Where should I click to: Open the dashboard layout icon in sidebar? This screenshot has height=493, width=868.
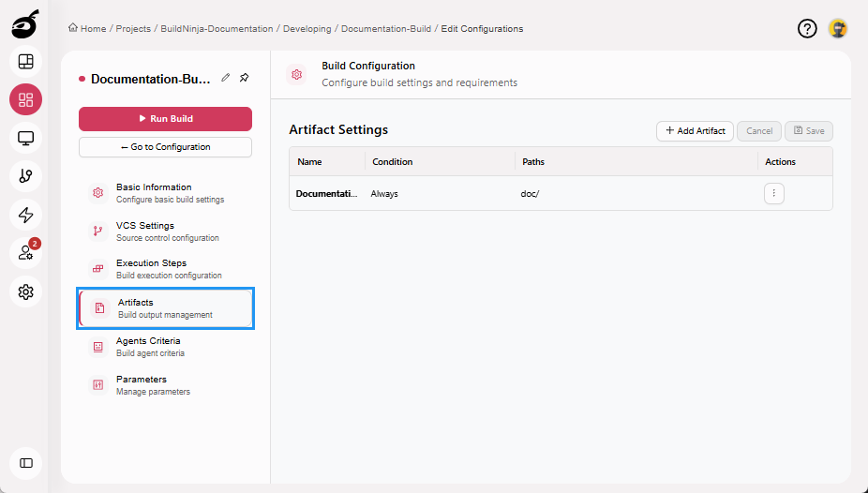(x=25, y=62)
